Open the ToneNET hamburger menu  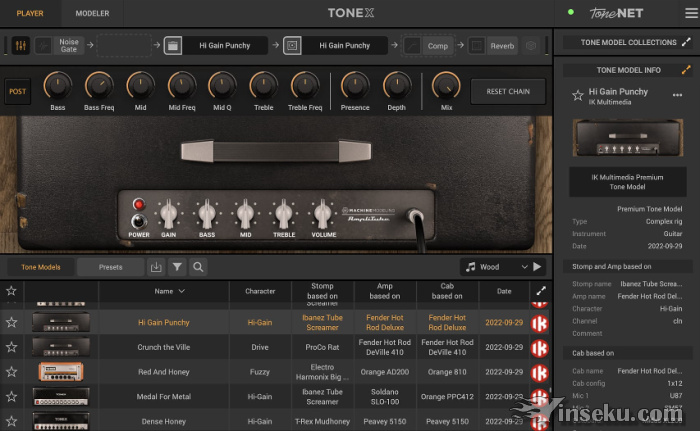click(685, 13)
